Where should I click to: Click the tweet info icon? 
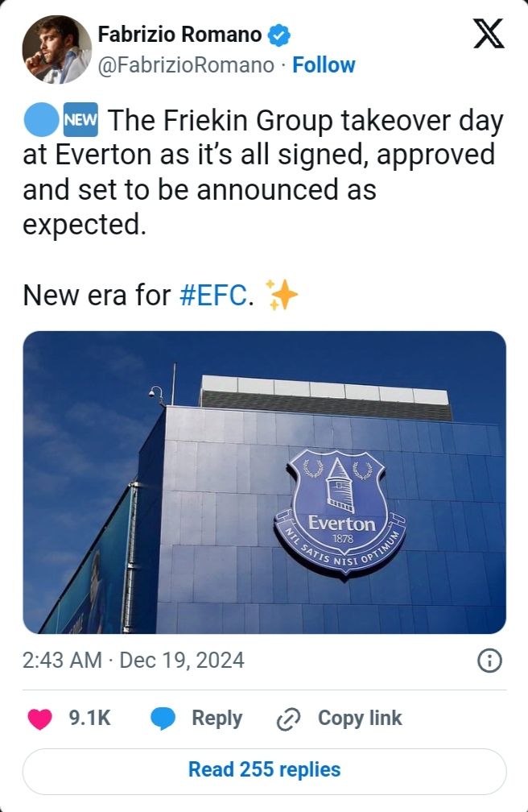click(x=489, y=661)
